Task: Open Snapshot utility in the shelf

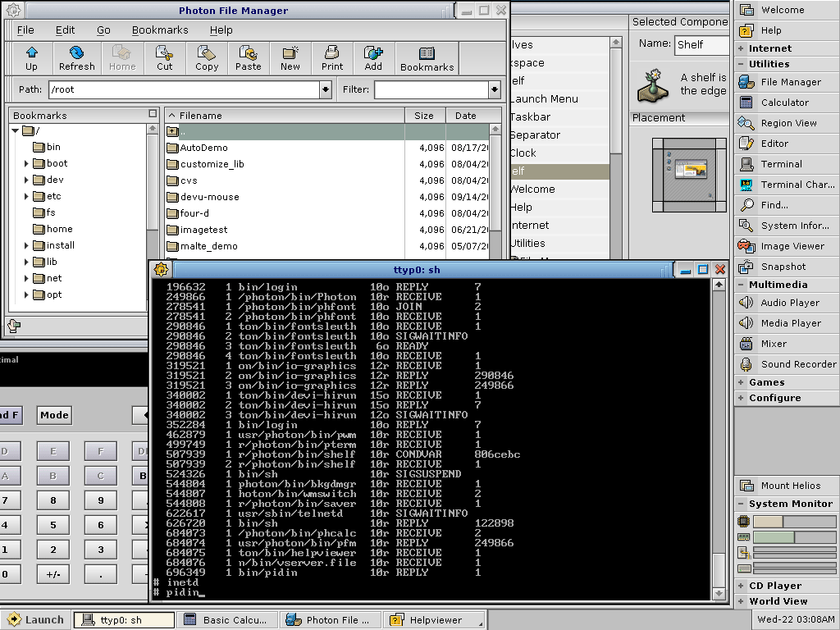Action: pyautogui.click(x=783, y=267)
